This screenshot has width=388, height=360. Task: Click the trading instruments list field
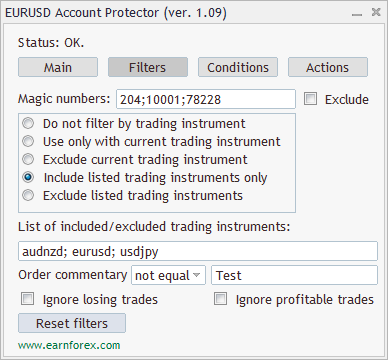(198, 251)
